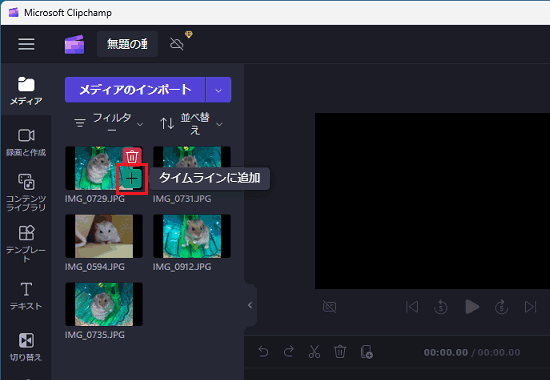Click the black video preview canvas

pos(432,201)
